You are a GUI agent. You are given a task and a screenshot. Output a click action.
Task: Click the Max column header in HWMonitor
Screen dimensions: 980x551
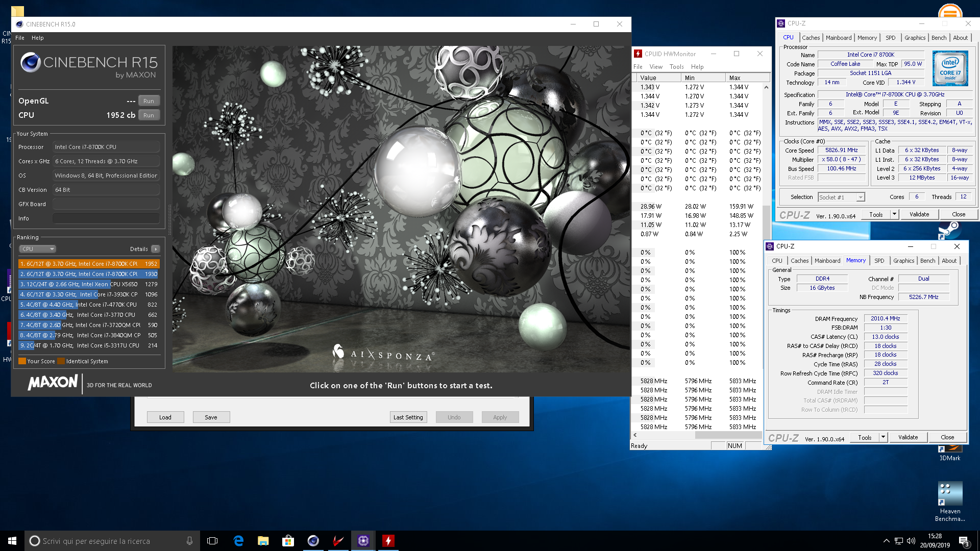(x=748, y=78)
